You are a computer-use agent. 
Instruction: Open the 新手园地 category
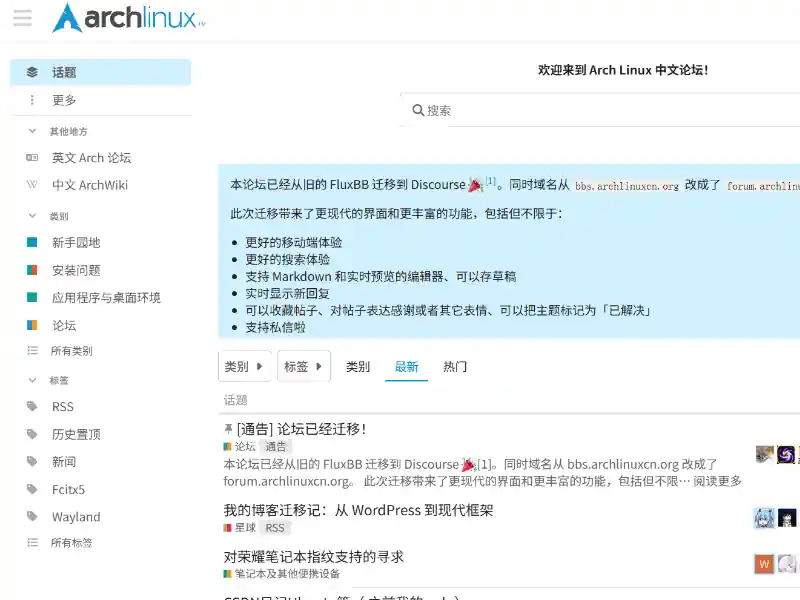click(76, 242)
